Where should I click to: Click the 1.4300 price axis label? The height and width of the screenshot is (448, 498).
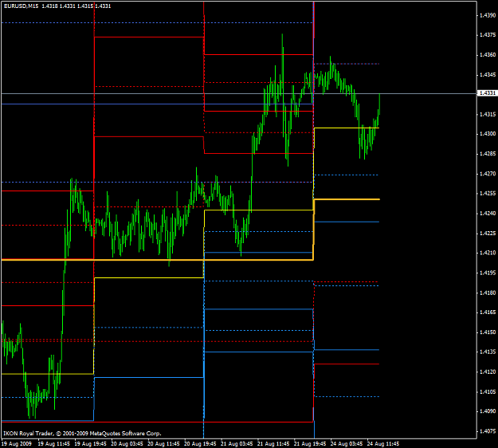pyautogui.click(x=488, y=134)
